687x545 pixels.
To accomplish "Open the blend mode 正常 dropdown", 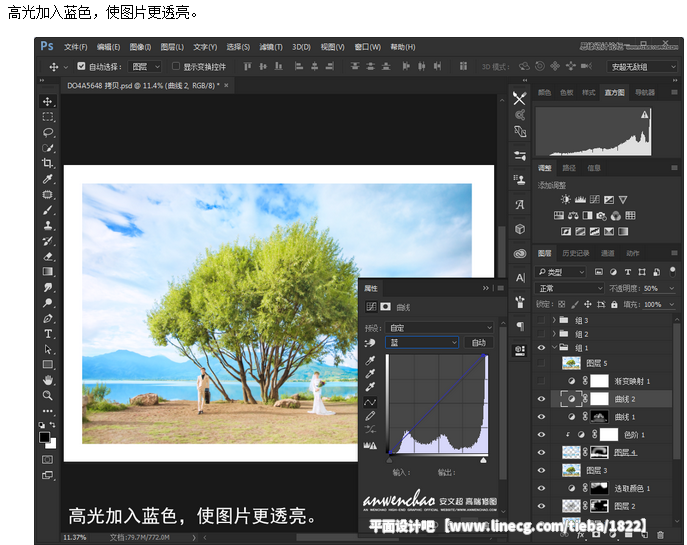I will 570,288.
